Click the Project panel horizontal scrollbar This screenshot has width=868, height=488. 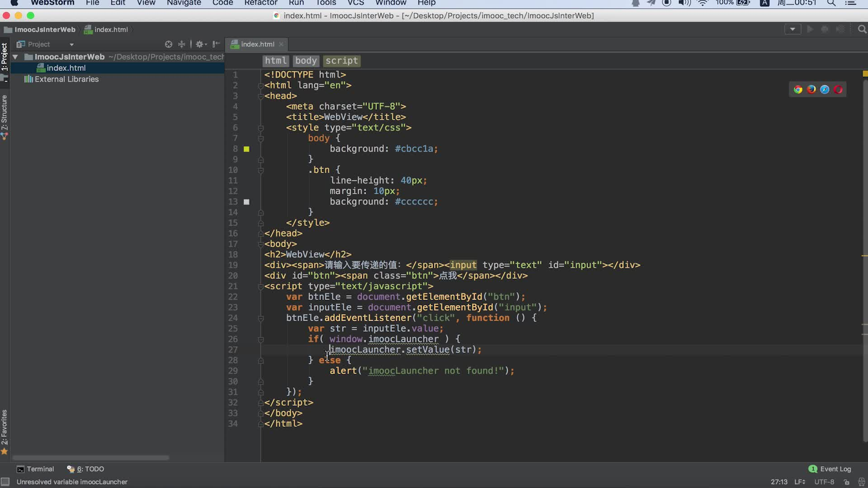[x=90, y=458]
